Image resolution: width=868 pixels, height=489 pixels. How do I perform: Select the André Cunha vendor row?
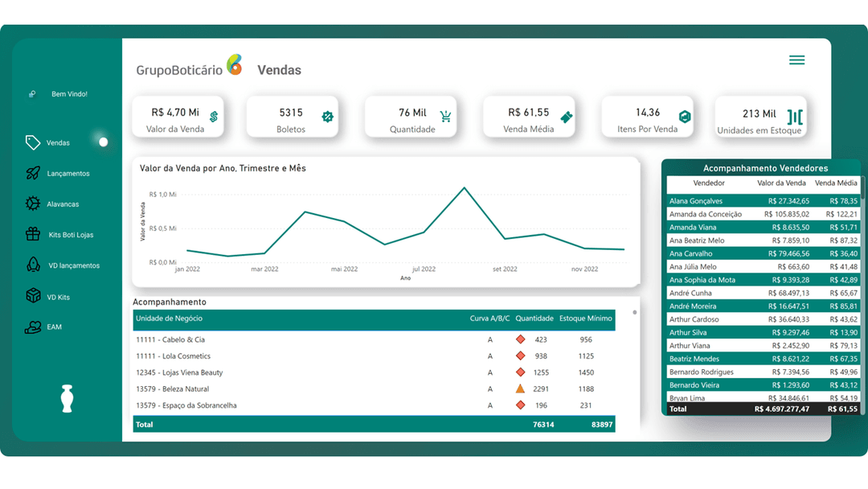coord(764,293)
